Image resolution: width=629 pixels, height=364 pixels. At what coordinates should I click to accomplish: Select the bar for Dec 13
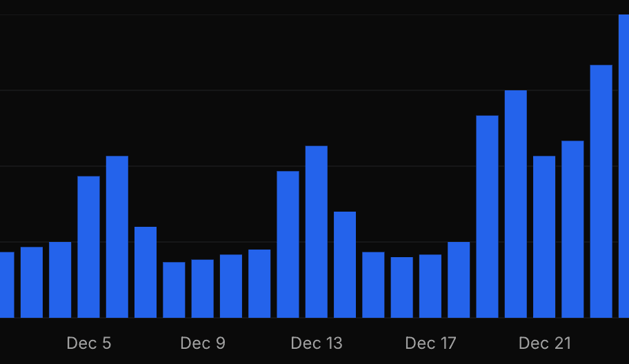(x=316, y=232)
